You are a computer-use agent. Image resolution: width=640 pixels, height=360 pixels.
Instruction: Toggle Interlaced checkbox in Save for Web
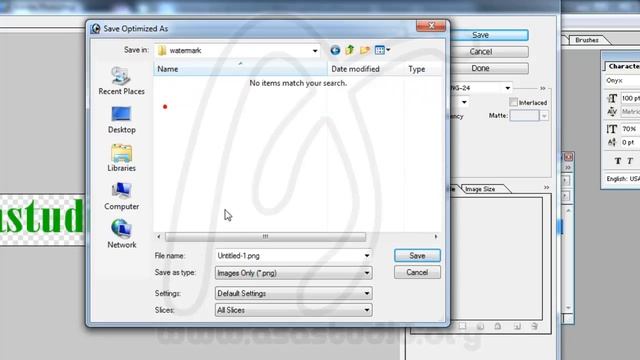click(513, 102)
